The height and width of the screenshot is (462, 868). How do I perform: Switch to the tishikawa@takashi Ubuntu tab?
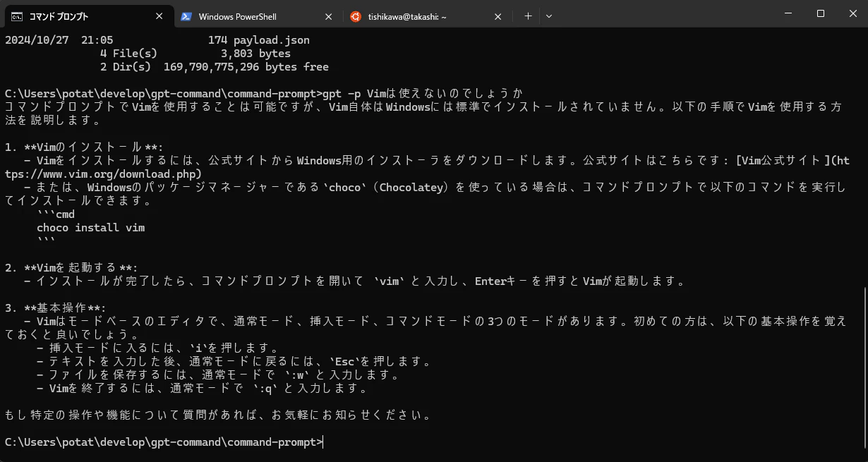pos(427,16)
